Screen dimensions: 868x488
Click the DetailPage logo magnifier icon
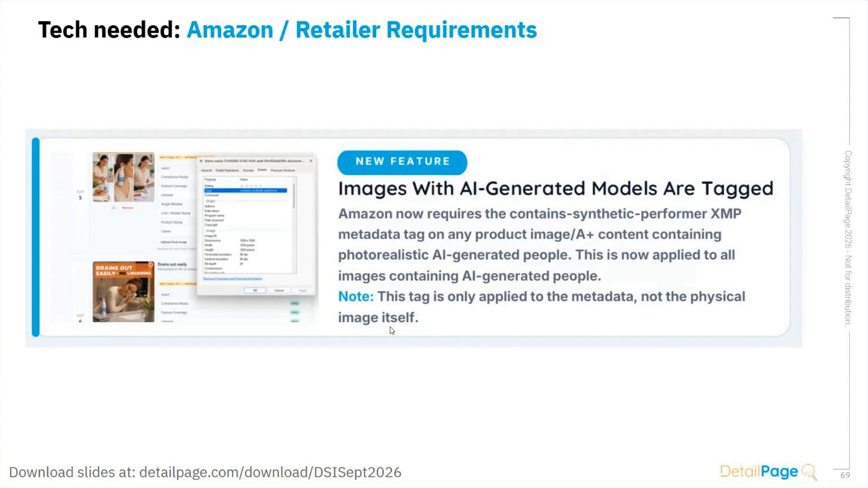809,472
